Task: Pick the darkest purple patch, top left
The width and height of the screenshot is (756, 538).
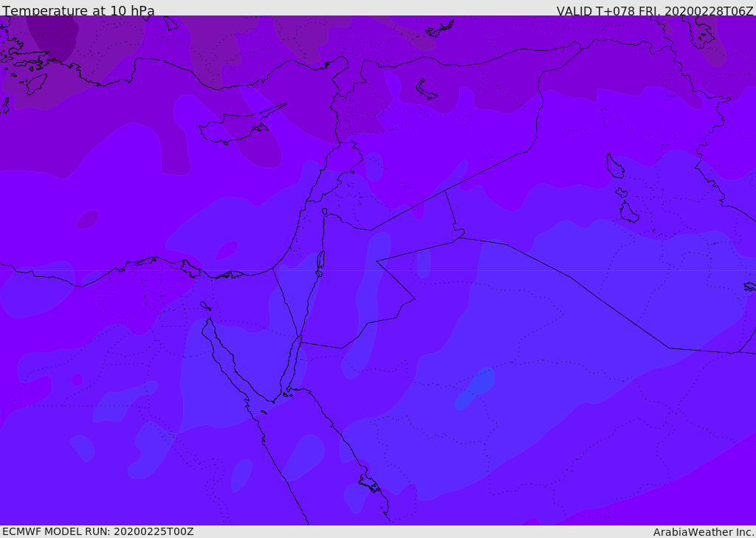Action: click(x=53, y=38)
